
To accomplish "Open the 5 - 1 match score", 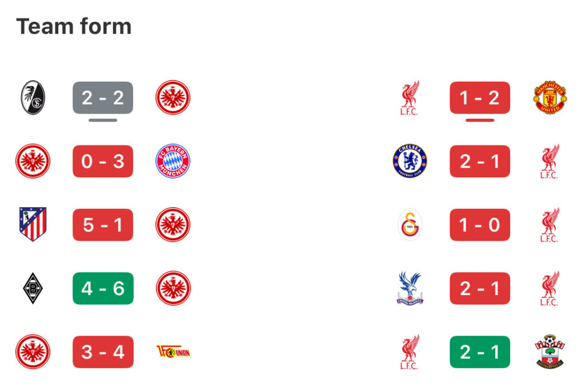I will [103, 224].
